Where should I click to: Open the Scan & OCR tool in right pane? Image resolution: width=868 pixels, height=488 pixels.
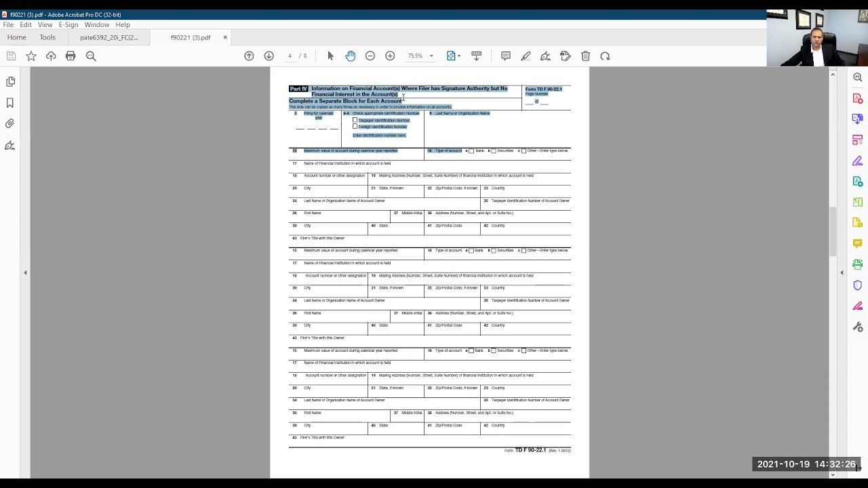pyautogui.click(x=858, y=264)
